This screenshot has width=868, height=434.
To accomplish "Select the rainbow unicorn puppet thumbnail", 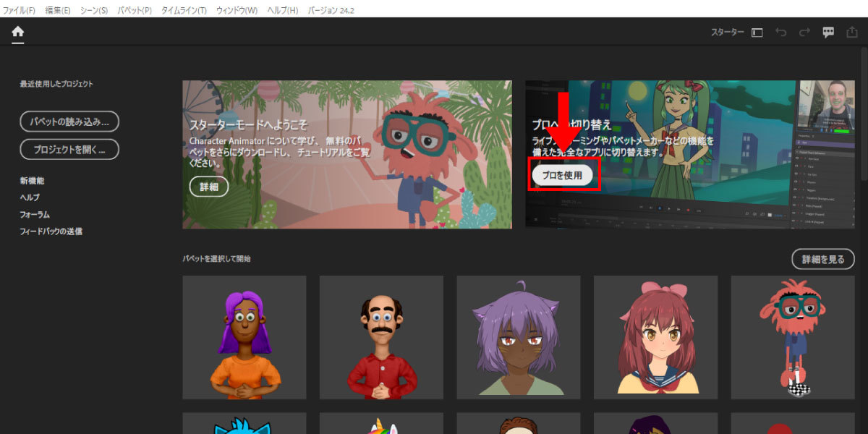I will [381, 423].
